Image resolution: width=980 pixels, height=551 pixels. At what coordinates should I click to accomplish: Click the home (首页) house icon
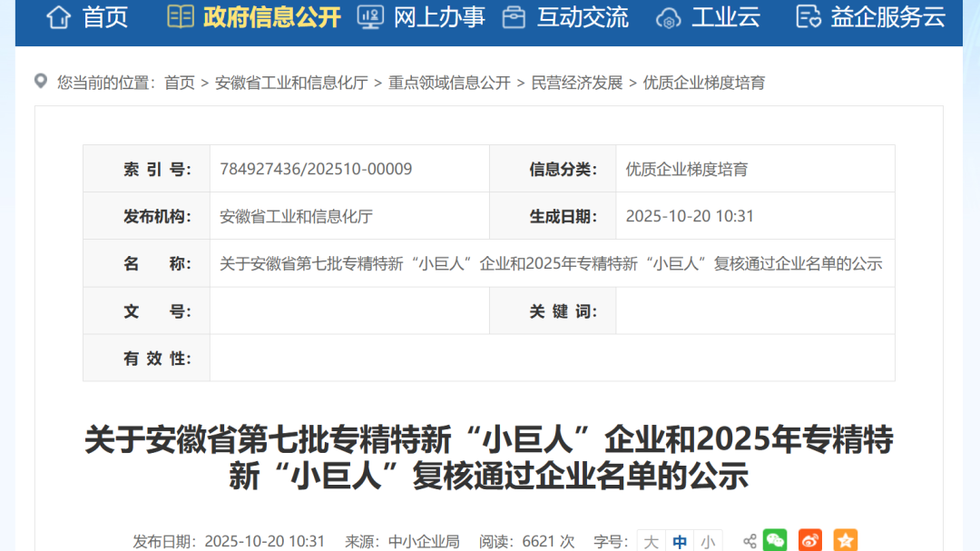(59, 16)
